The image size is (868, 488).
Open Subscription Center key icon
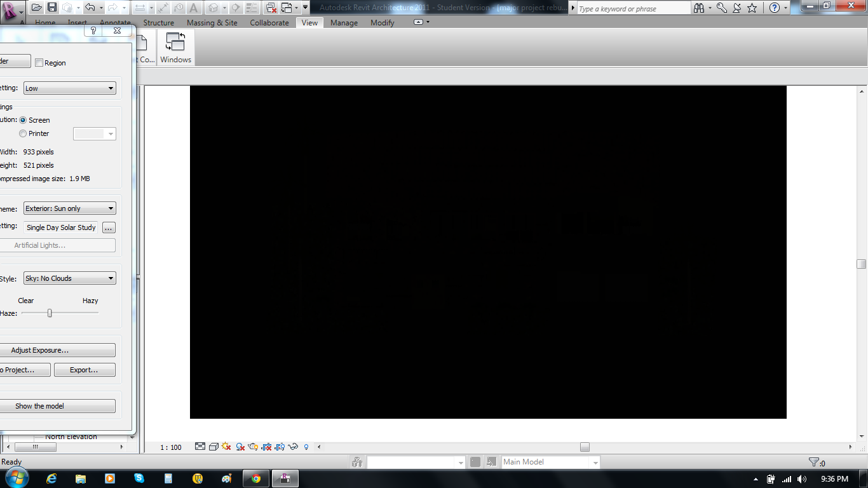tap(722, 8)
